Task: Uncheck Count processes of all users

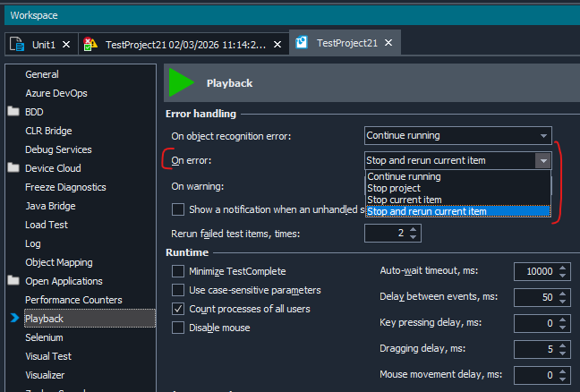Action: coord(178,309)
